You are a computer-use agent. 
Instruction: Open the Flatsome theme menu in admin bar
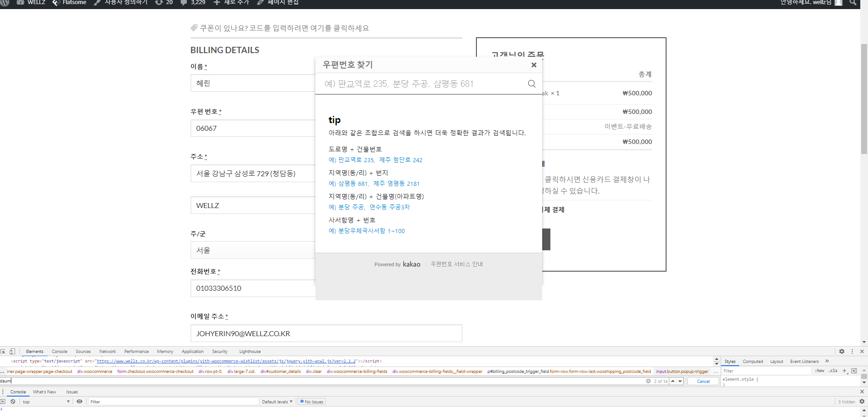pos(69,2)
